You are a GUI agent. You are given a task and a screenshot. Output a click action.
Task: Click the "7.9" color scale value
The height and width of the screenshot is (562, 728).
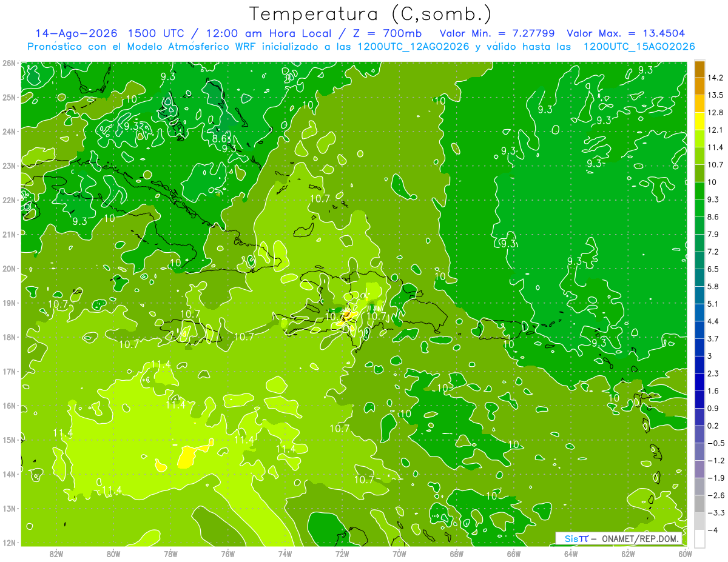pos(713,234)
